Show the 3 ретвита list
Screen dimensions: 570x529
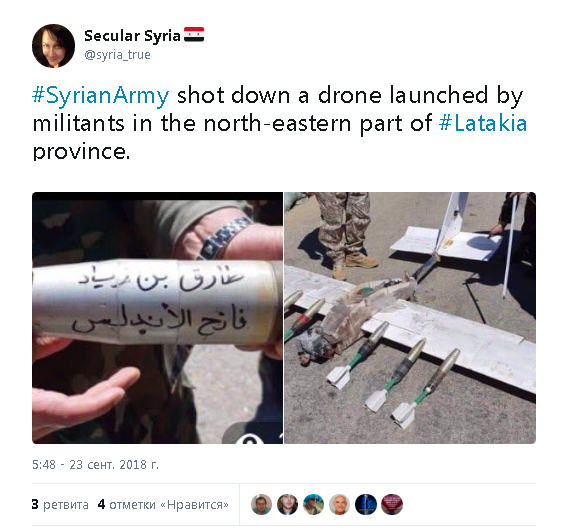pos(60,505)
